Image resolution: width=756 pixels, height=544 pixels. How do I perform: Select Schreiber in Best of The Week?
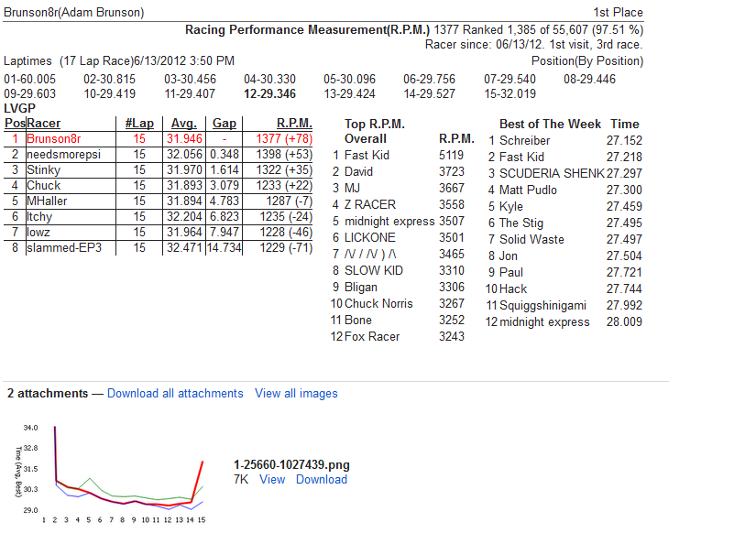(x=524, y=141)
